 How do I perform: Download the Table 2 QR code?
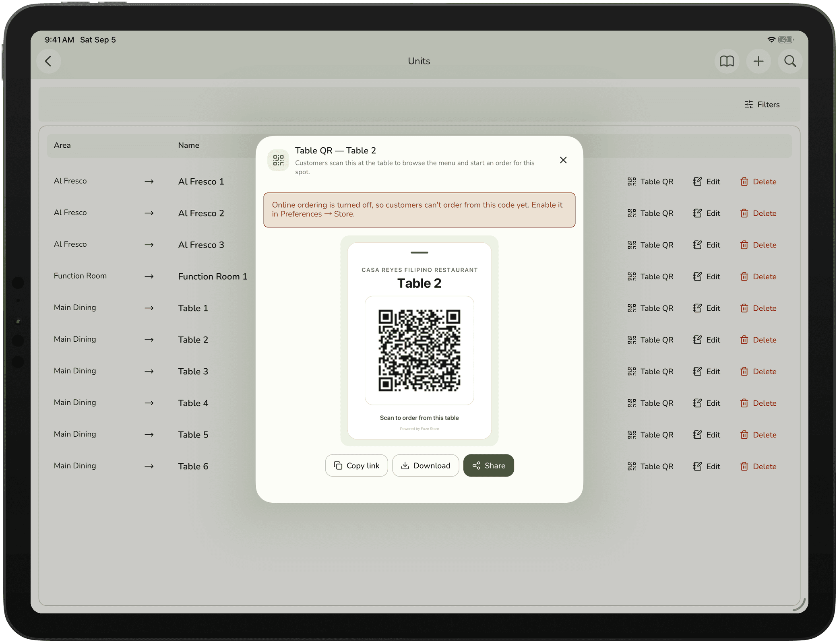426,466
